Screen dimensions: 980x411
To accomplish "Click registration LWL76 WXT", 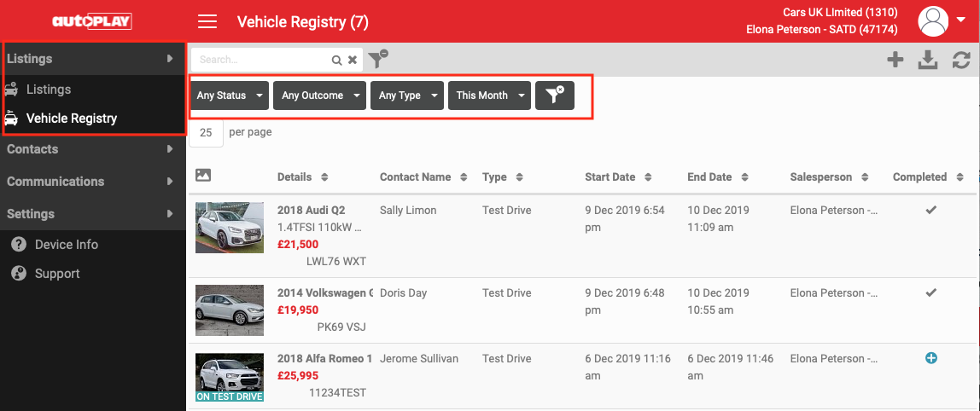I will click(335, 261).
